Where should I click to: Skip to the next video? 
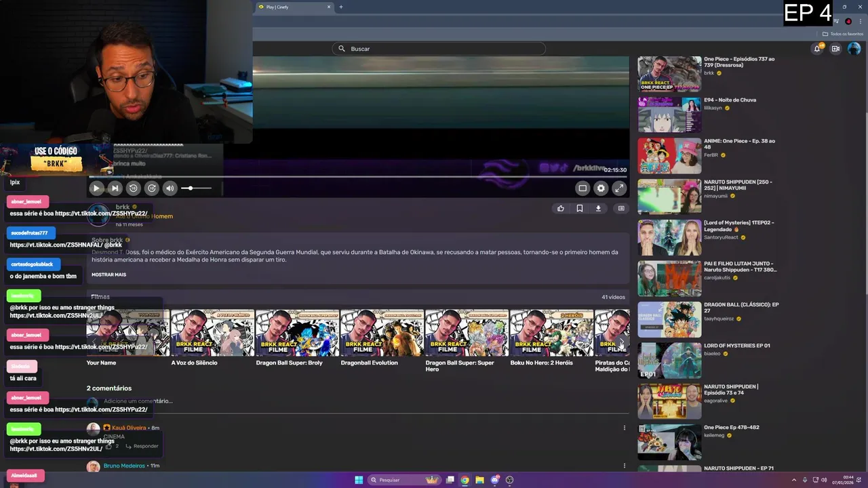[115, 188]
